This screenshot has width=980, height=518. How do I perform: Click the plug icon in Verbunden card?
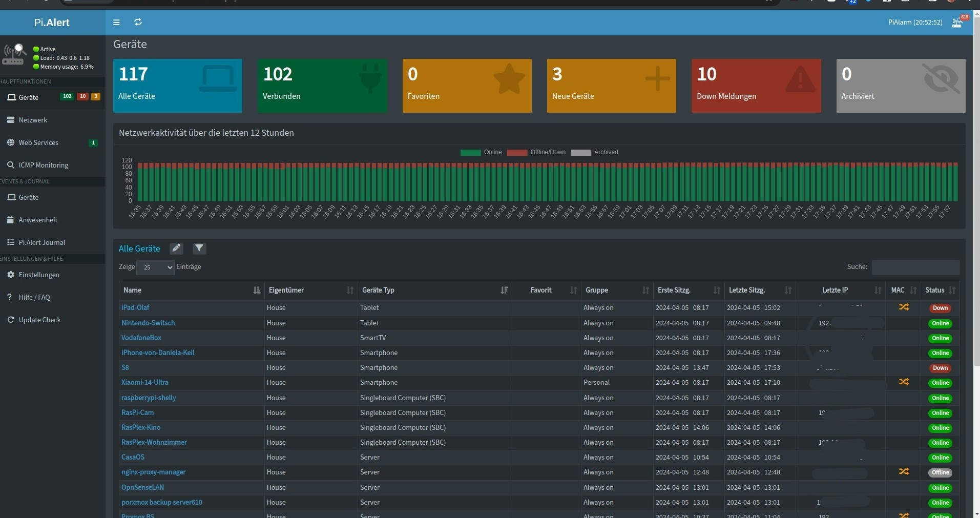point(370,78)
